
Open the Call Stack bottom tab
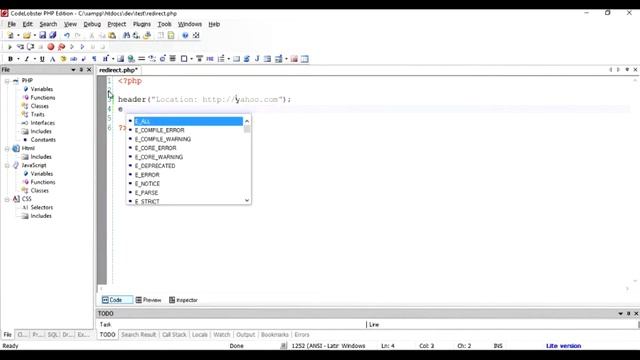[x=174, y=335]
